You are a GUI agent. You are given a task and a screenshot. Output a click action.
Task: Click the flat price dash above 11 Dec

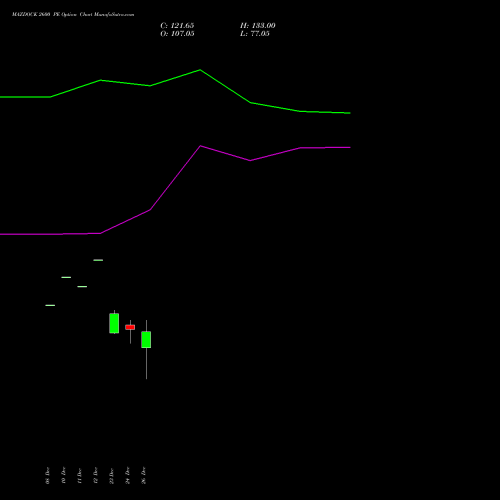click(82, 287)
